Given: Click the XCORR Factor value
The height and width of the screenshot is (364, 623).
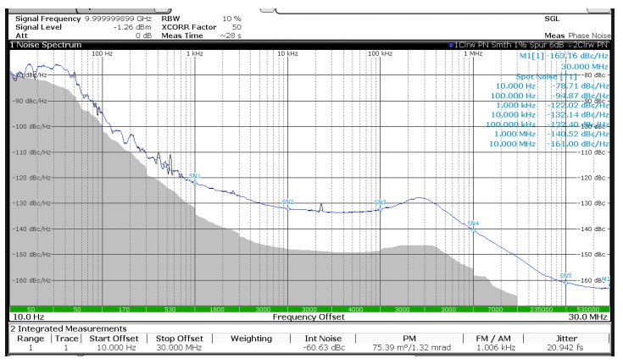Looking at the screenshot, I should [x=236, y=26].
